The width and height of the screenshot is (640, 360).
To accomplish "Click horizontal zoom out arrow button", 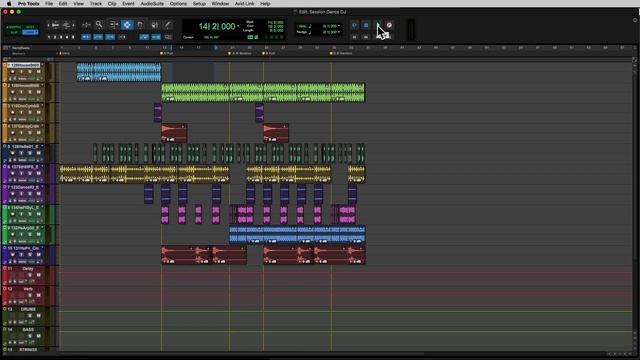I will coord(48,25).
